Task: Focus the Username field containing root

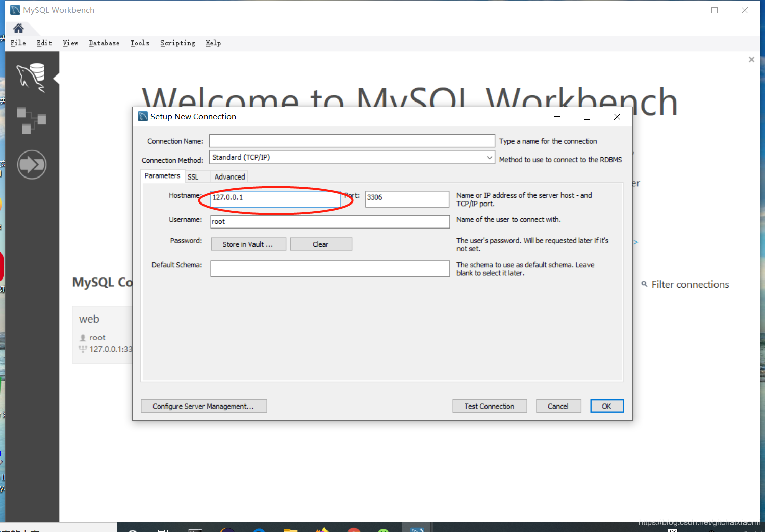Action: pyautogui.click(x=330, y=221)
